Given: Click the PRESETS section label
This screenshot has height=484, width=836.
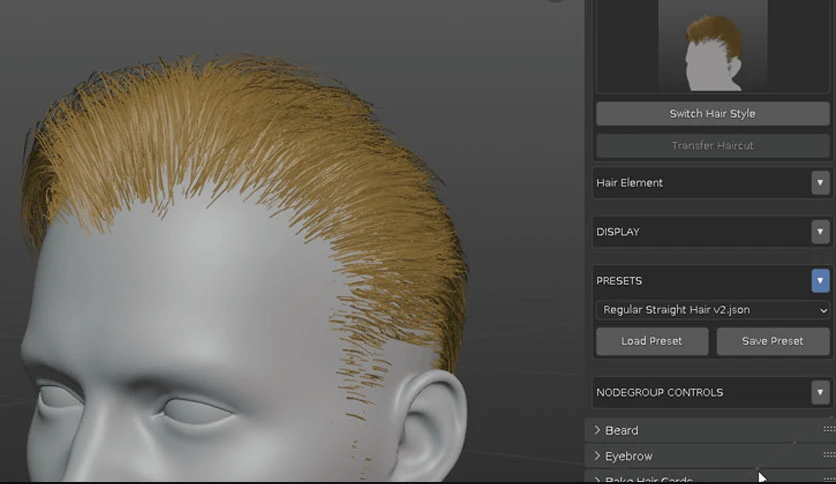Looking at the screenshot, I should (619, 281).
